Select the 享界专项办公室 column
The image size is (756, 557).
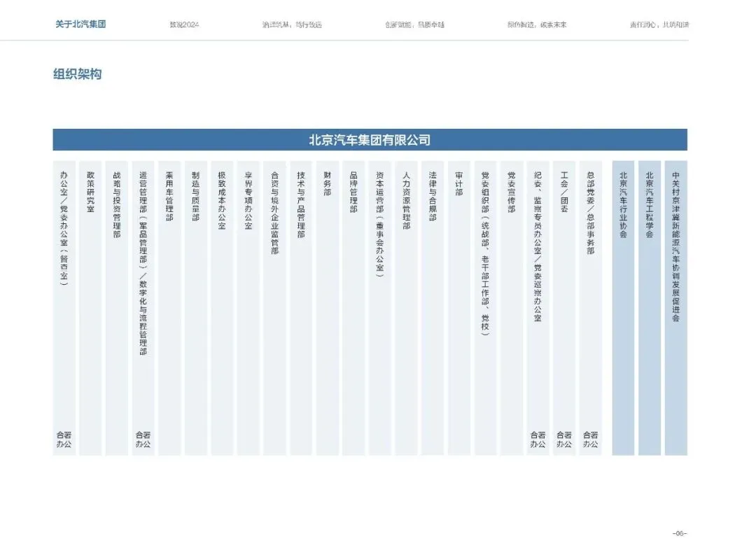coord(248,308)
